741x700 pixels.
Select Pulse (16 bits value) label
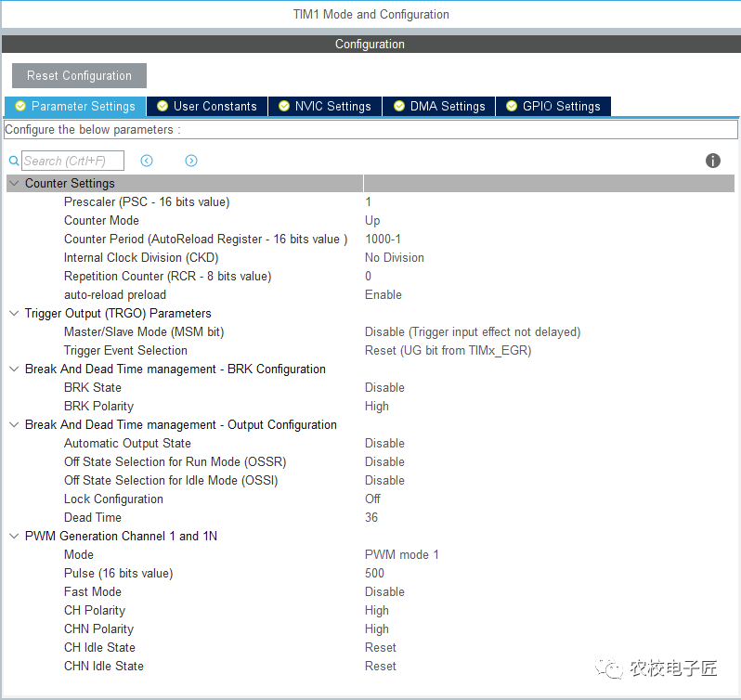coord(119,574)
